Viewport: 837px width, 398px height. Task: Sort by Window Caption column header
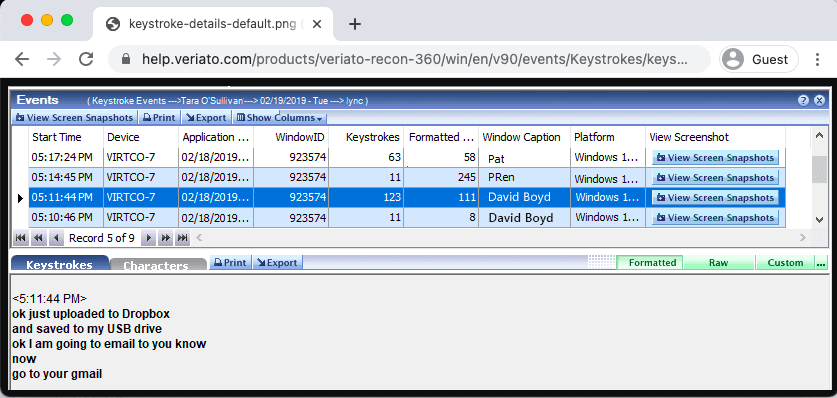pos(524,137)
